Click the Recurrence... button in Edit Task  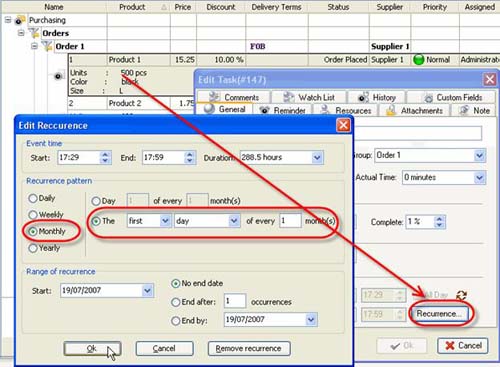pos(439,314)
